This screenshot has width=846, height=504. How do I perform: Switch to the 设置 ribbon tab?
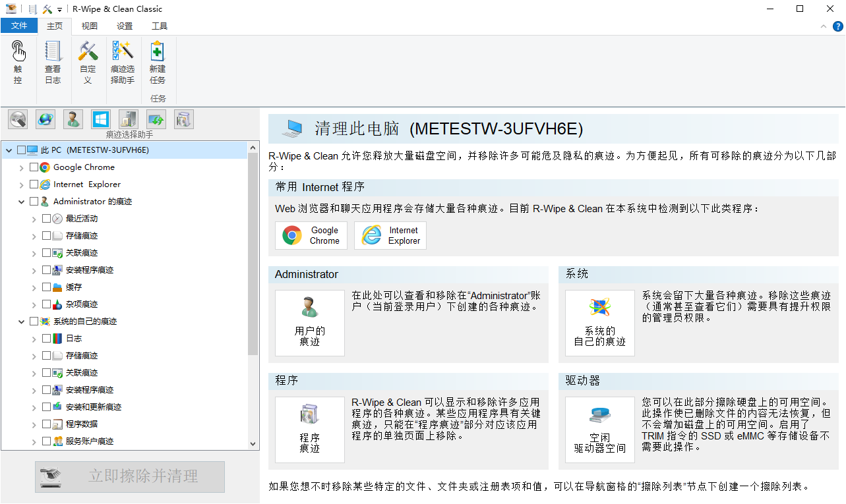pos(125,26)
